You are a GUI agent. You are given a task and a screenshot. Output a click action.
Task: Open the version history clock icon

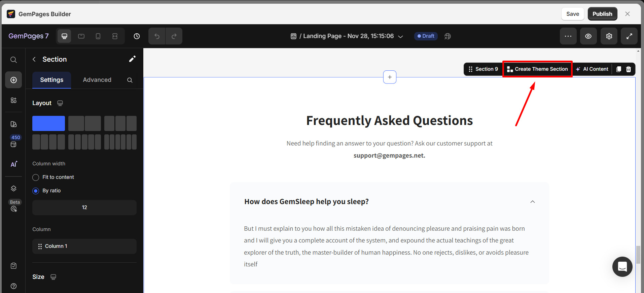click(136, 36)
